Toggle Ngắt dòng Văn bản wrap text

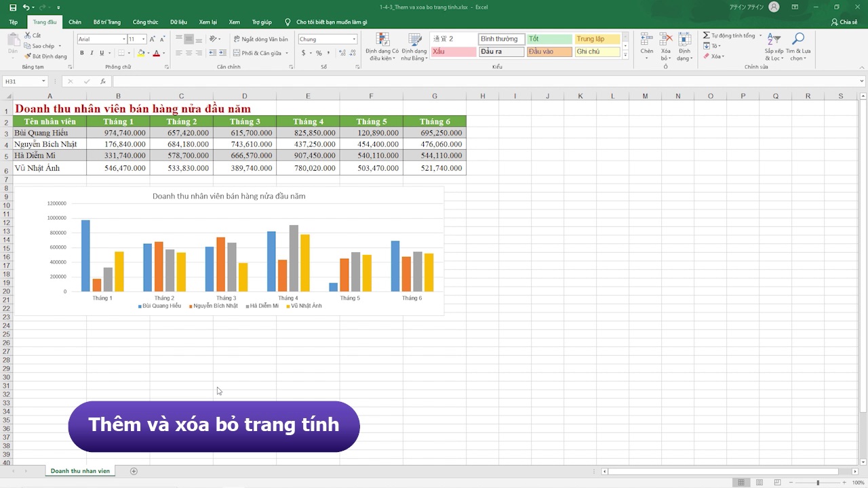(260, 39)
